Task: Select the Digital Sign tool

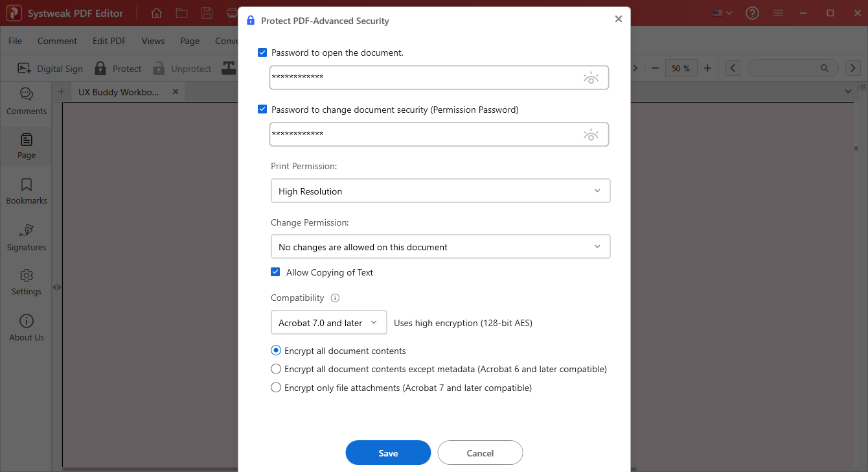Action: pyautogui.click(x=50, y=68)
